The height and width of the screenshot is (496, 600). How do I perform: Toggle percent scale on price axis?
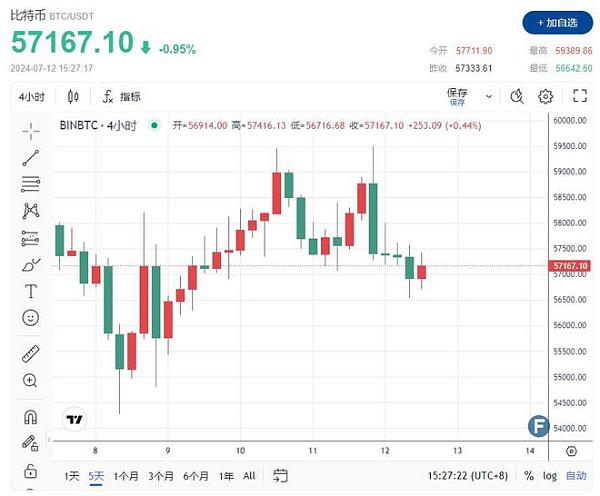pos(529,476)
